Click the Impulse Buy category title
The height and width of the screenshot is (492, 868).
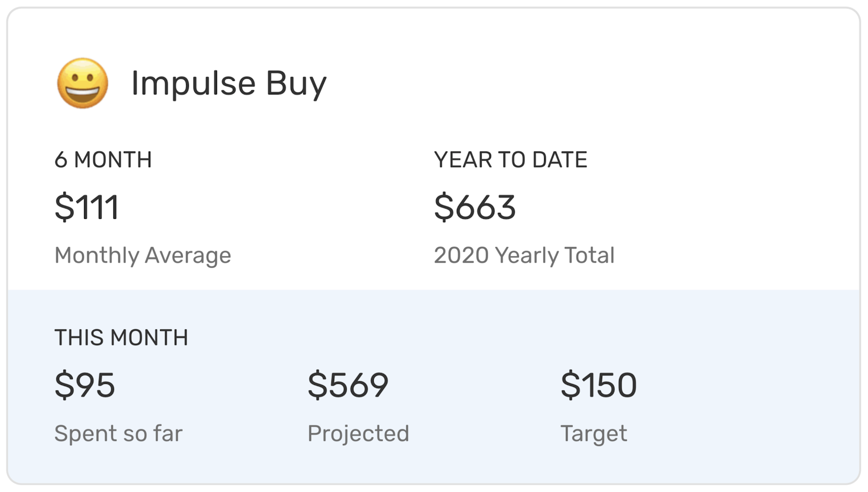tap(228, 83)
